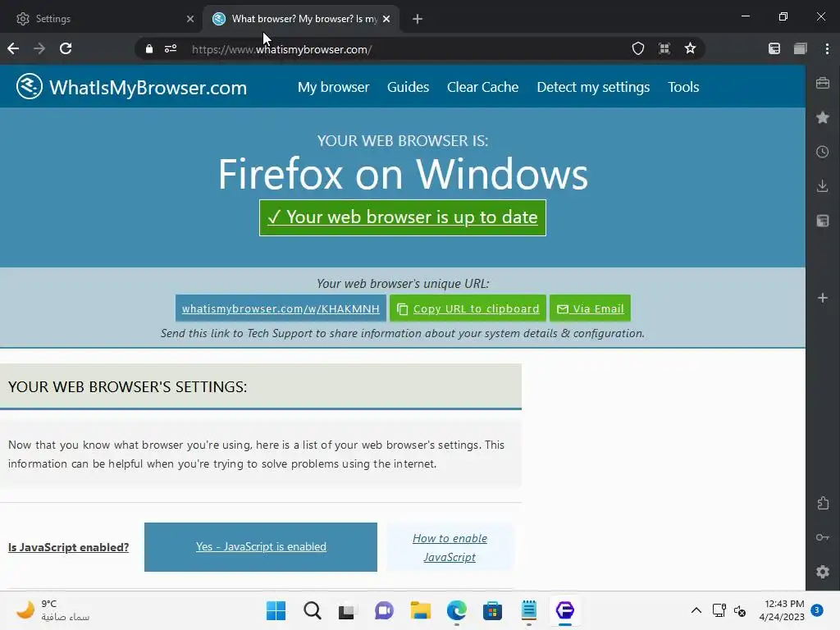
Task: Show hidden system tray icons
Action: click(696, 610)
